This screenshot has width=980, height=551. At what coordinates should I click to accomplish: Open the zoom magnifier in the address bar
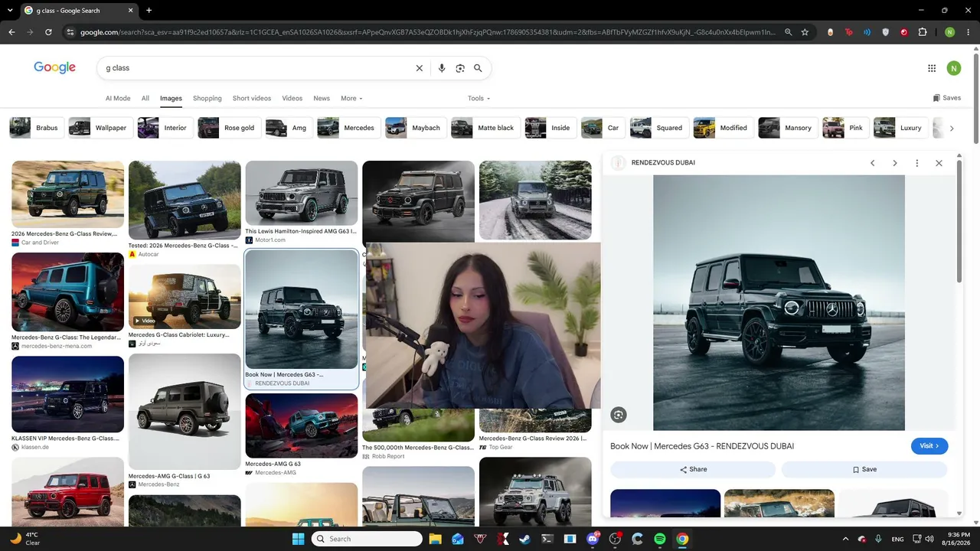(788, 32)
